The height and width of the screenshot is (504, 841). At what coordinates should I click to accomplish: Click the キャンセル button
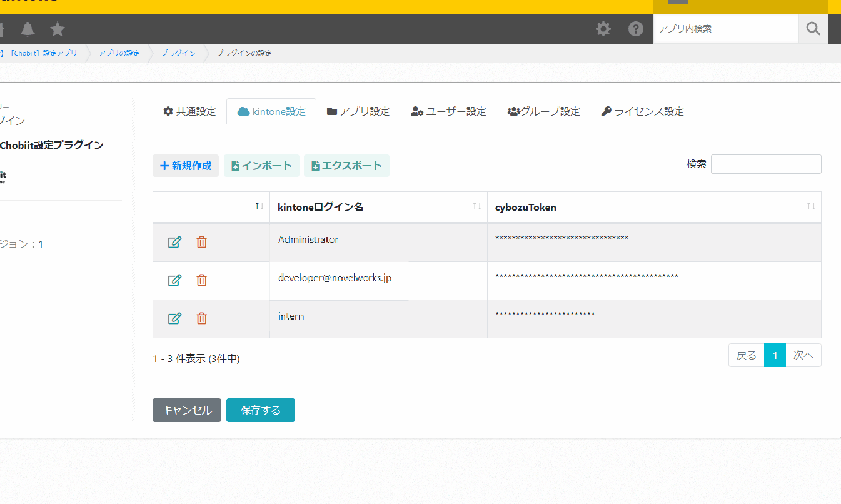pyautogui.click(x=187, y=410)
